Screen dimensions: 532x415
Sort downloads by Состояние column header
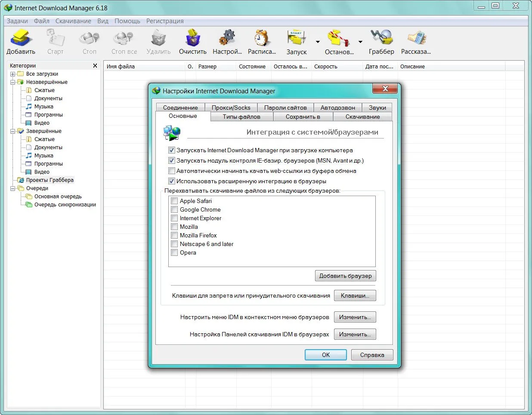tap(254, 66)
